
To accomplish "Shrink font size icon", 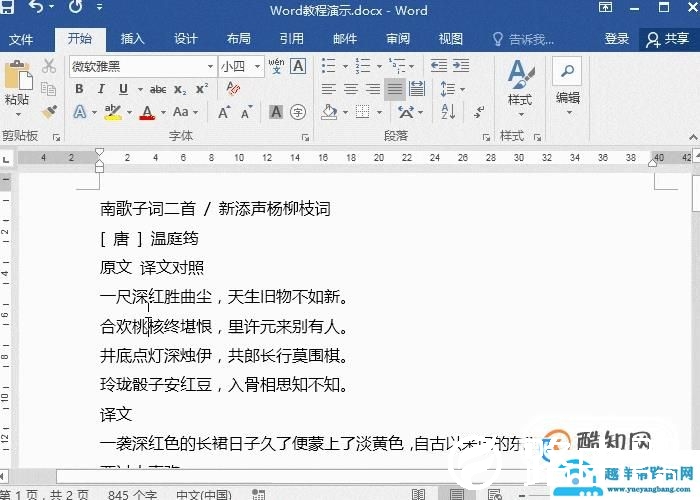I will (246, 112).
